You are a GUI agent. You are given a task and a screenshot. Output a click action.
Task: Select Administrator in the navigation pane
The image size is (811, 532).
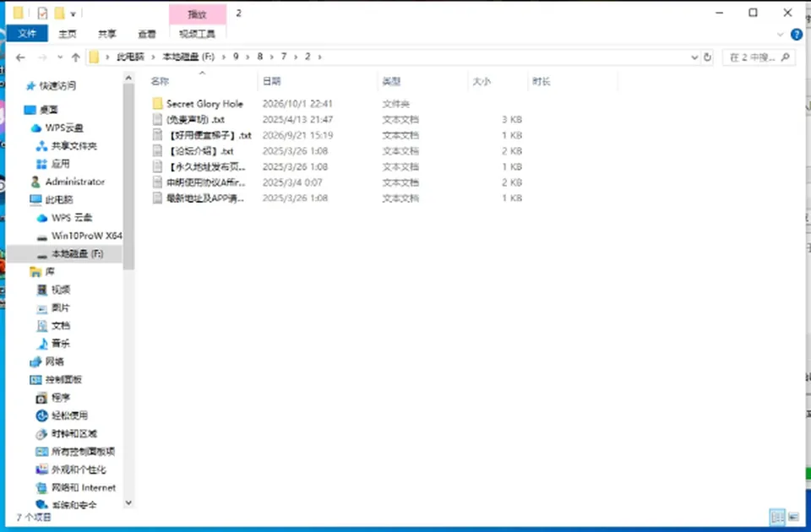coord(68,182)
